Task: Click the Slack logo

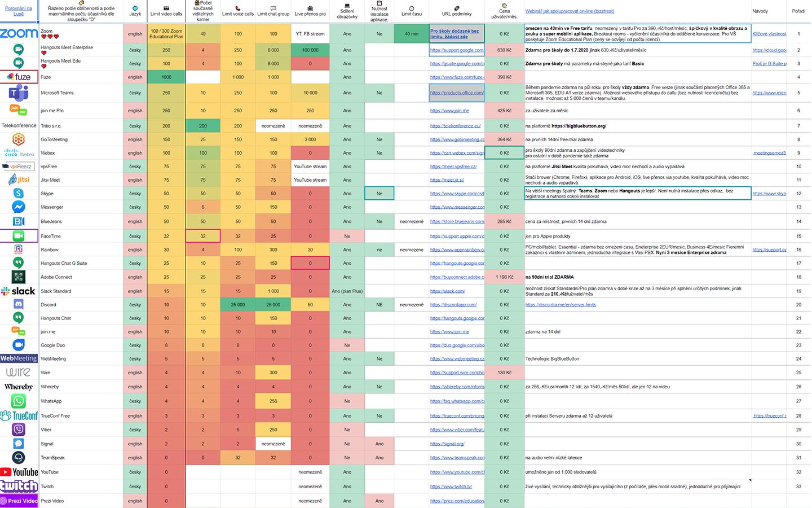Action: coord(19,291)
